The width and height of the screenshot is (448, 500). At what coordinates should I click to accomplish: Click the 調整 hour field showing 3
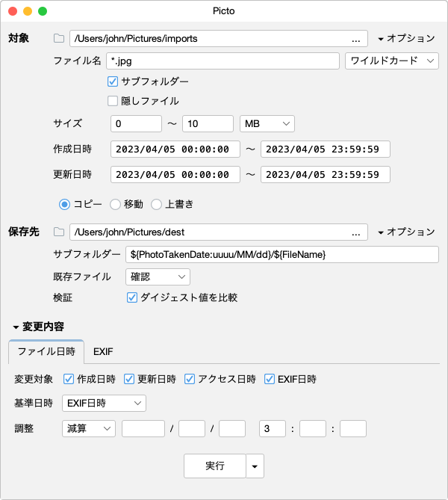pyautogui.click(x=273, y=428)
